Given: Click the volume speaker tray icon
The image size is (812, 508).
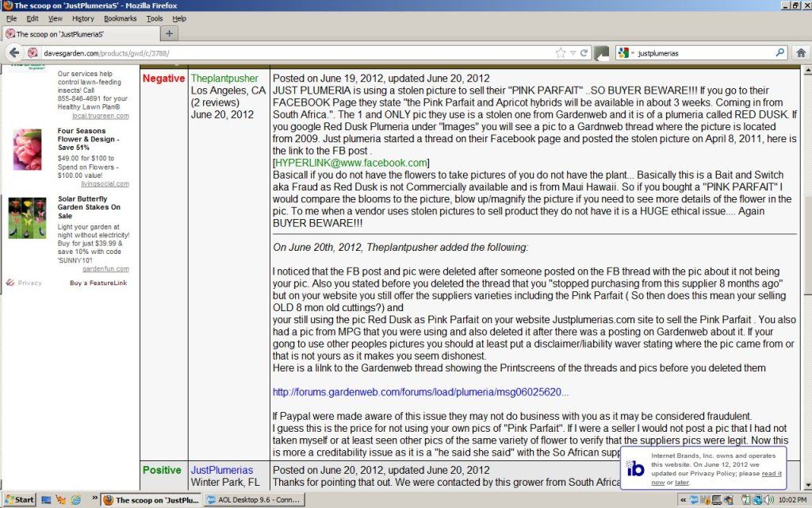Looking at the screenshot, I should click(x=769, y=500).
